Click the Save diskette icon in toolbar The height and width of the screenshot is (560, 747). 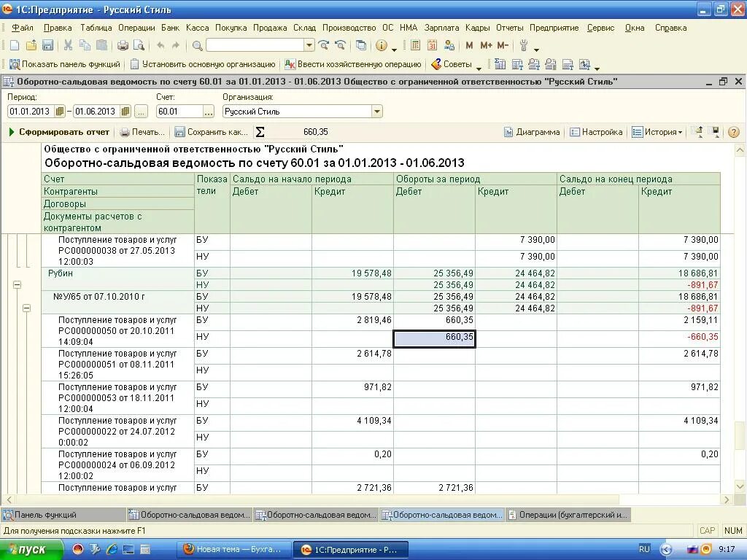point(47,45)
